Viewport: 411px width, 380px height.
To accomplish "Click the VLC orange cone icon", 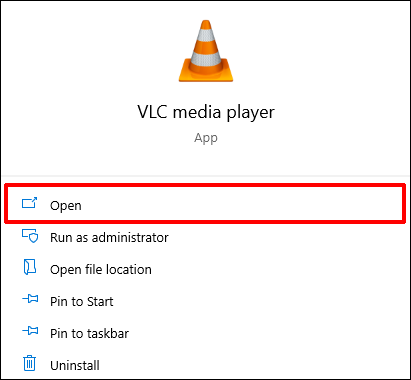I will click(206, 51).
